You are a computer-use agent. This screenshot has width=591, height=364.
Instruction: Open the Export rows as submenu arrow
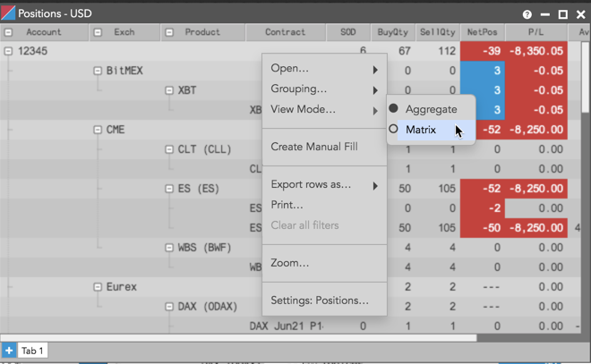coord(375,186)
